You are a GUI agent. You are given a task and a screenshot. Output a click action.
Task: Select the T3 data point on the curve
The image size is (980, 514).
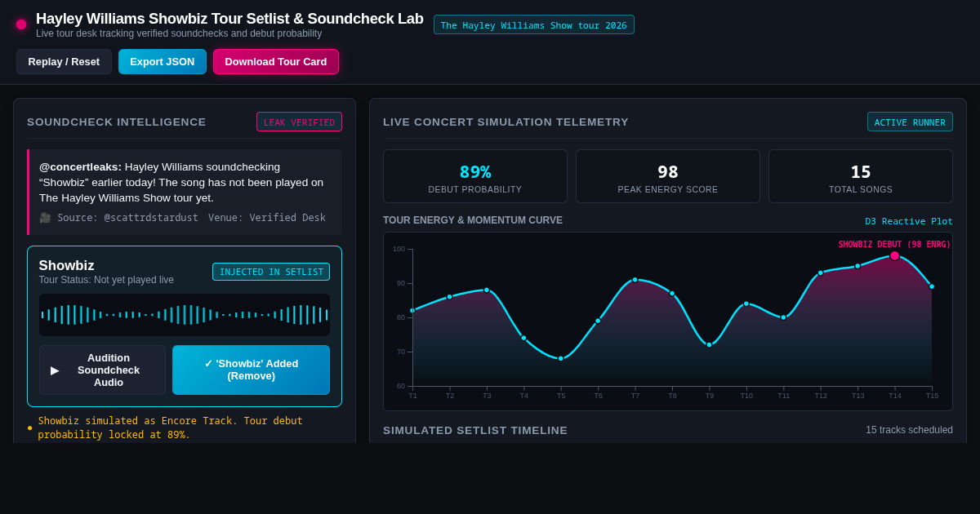click(487, 290)
